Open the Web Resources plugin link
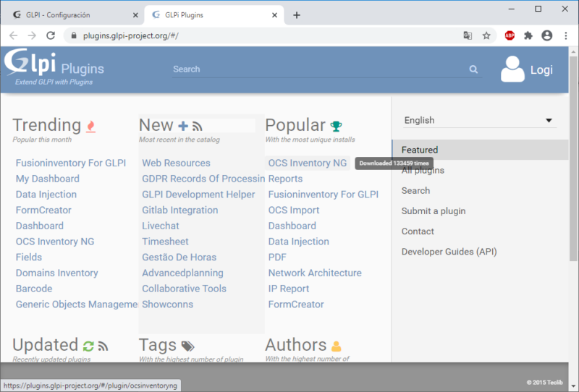579x392 pixels. (x=176, y=163)
